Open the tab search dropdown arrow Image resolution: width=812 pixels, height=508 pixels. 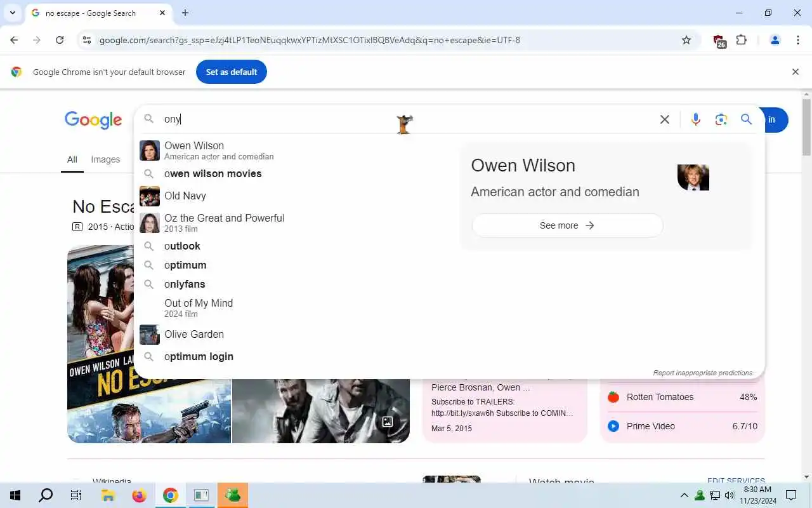[12, 13]
